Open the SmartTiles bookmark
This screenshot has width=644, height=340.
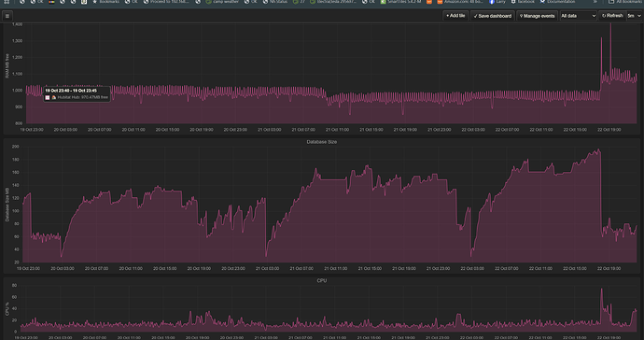tap(400, 2)
